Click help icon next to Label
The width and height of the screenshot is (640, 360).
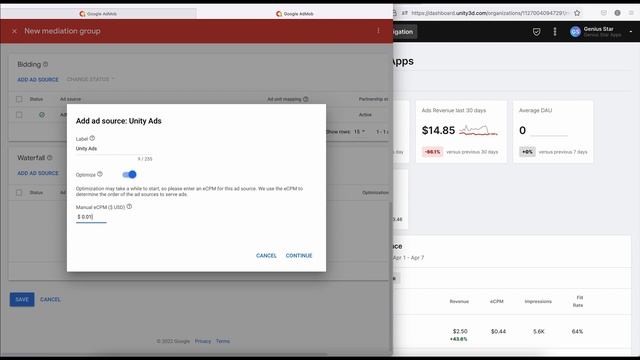[92, 138]
